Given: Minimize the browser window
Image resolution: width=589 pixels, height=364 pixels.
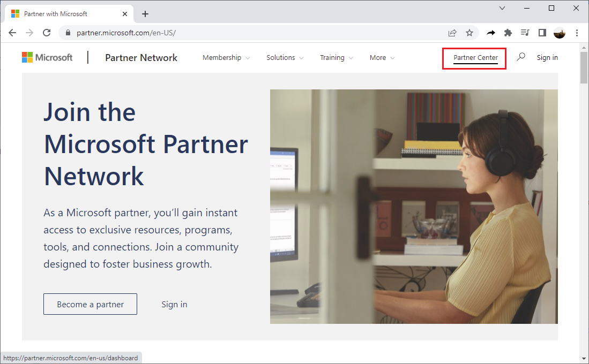Looking at the screenshot, I should click(527, 8).
